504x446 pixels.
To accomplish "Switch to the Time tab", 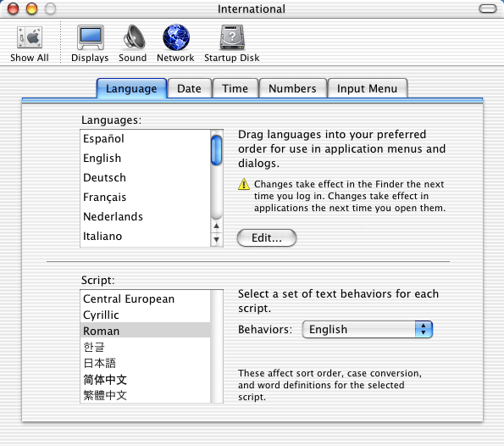I will tap(235, 88).
